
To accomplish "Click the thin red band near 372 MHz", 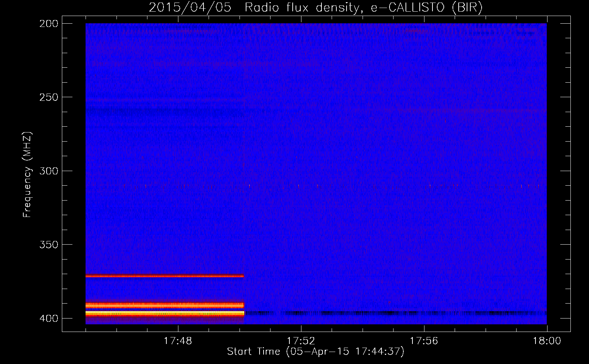I will (165, 276).
